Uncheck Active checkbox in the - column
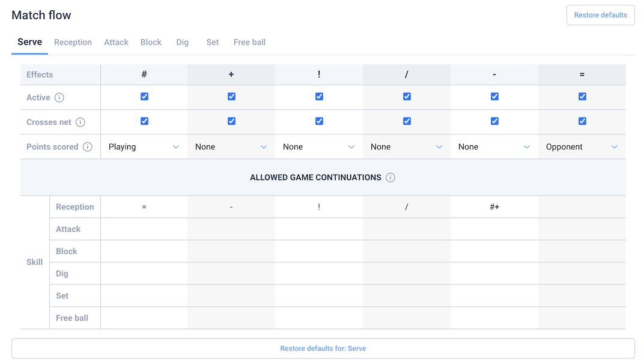The width and height of the screenshot is (644, 362). (494, 97)
